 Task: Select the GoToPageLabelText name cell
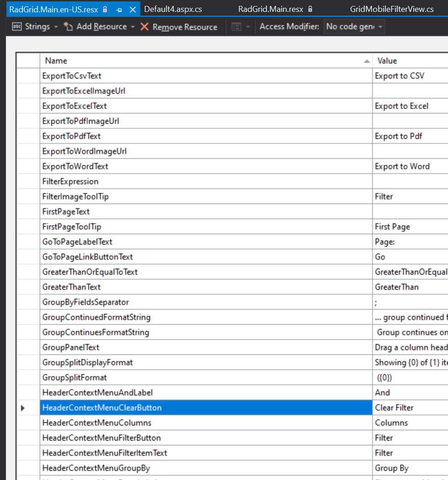point(206,241)
